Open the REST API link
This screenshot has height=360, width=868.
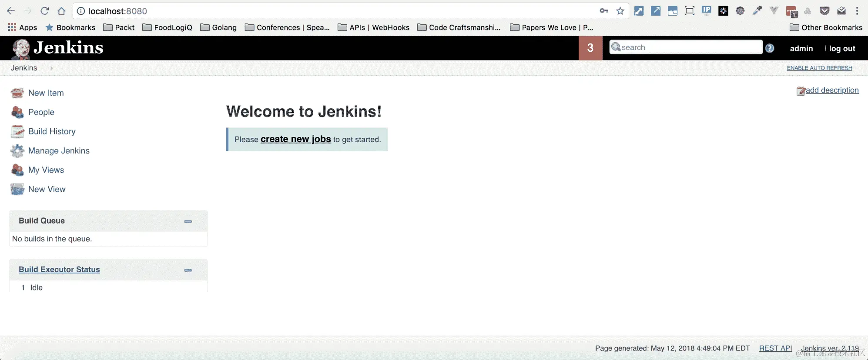tap(775, 348)
